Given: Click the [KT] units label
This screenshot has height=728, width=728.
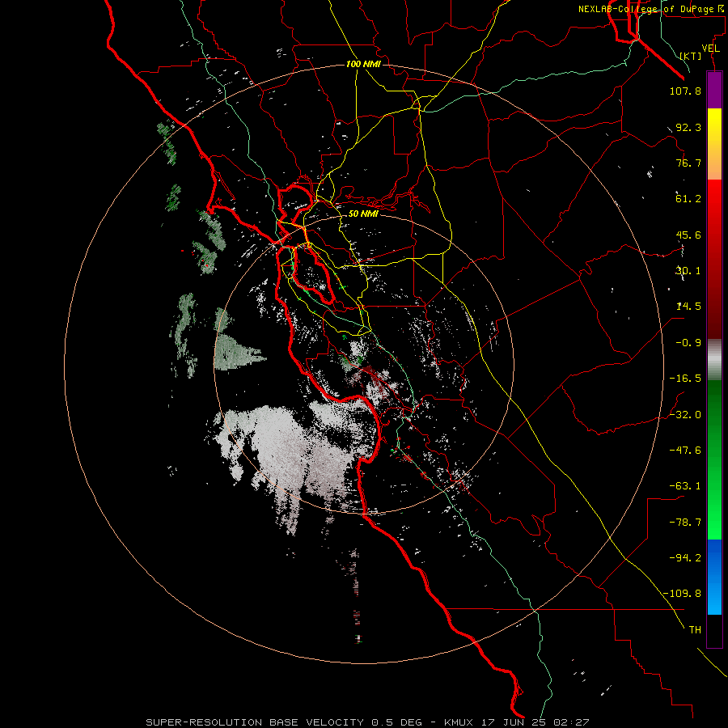Looking at the screenshot, I should (x=690, y=56).
